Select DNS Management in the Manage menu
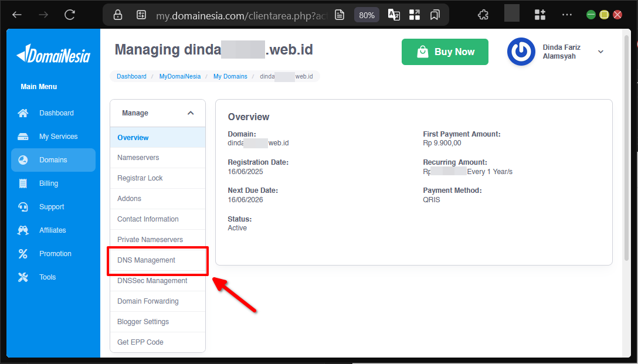 (145, 260)
